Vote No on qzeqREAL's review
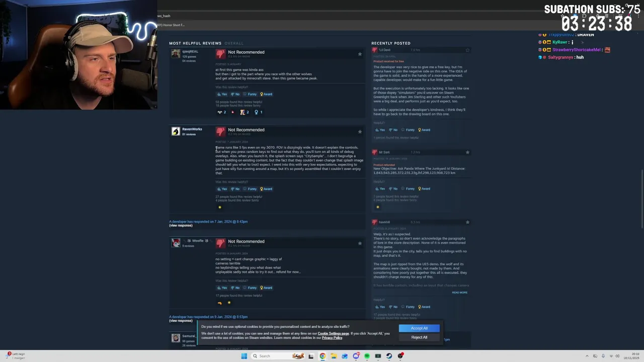 (x=235, y=94)
